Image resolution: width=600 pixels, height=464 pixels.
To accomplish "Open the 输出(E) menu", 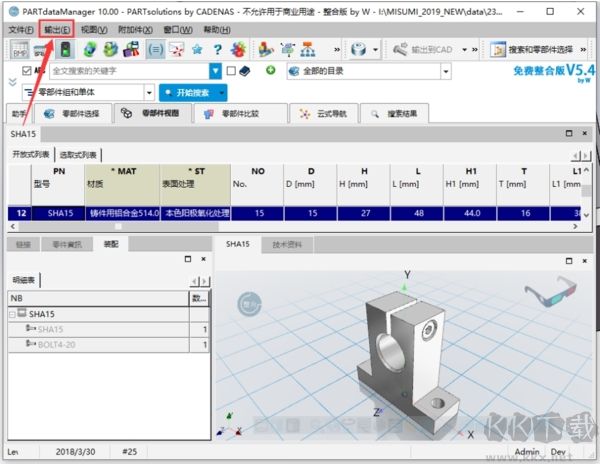I will tap(57, 30).
